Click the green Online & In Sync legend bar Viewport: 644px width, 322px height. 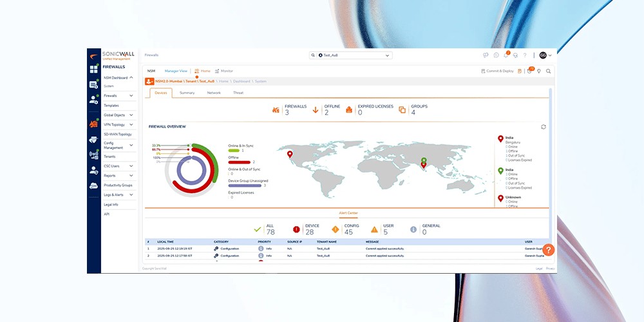click(234, 151)
